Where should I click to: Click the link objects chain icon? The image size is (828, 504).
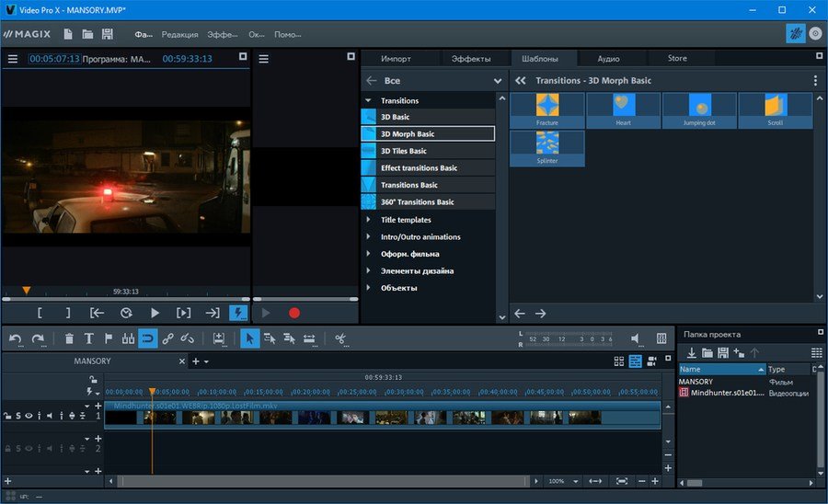pyautogui.click(x=167, y=338)
